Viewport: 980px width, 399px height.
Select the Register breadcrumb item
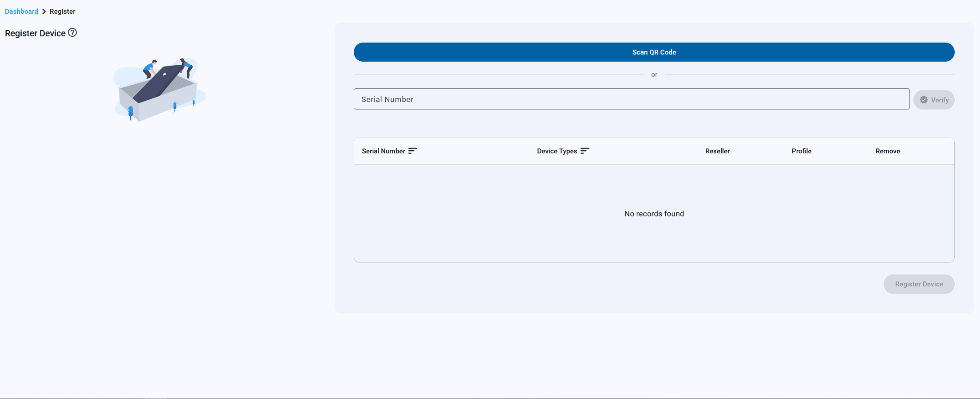(x=62, y=12)
